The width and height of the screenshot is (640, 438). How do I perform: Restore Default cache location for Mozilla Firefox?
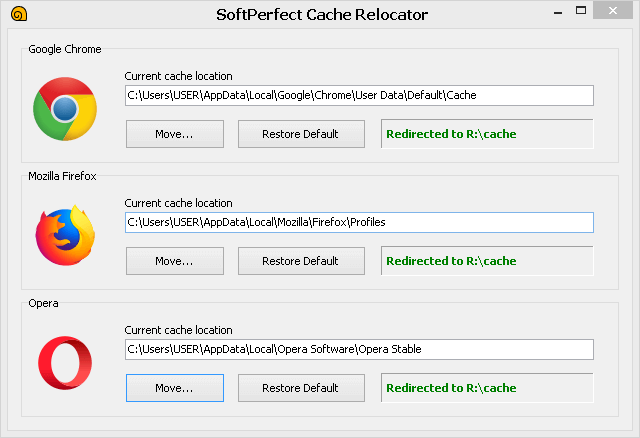300,261
